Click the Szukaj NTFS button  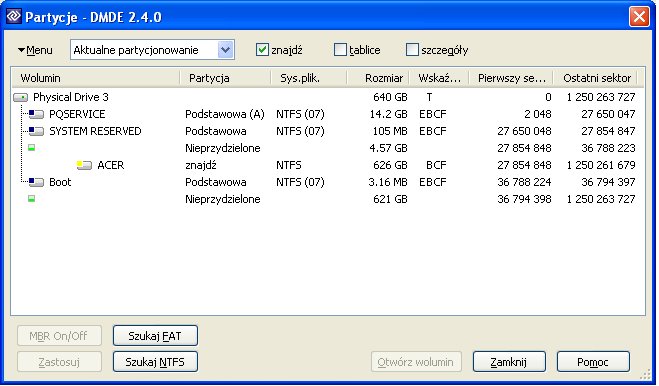pos(155,362)
